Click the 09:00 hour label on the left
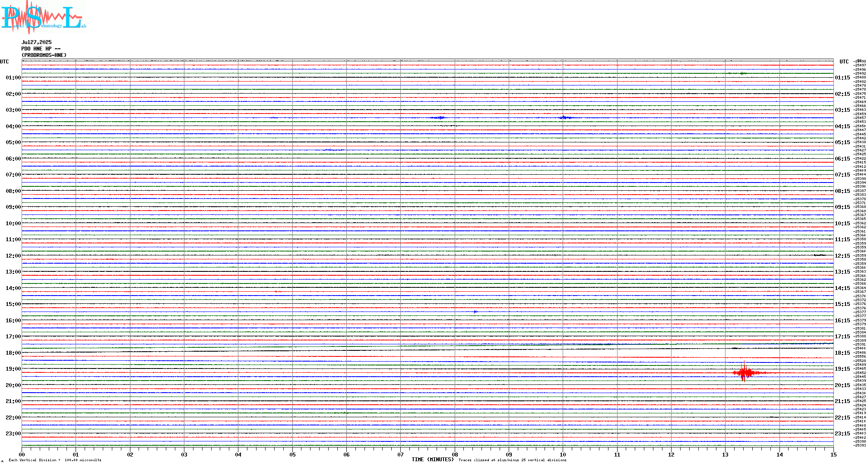The image size is (868, 466). (13, 207)
